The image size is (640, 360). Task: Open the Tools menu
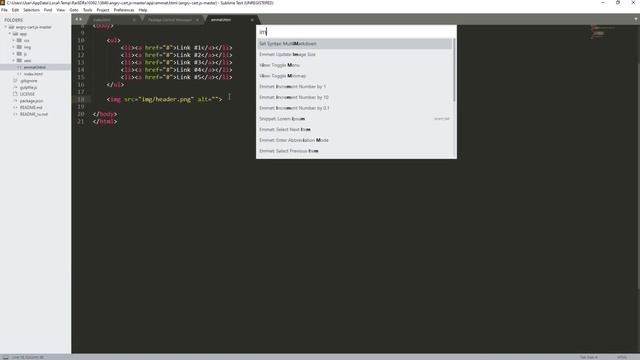tap(87, 10)
